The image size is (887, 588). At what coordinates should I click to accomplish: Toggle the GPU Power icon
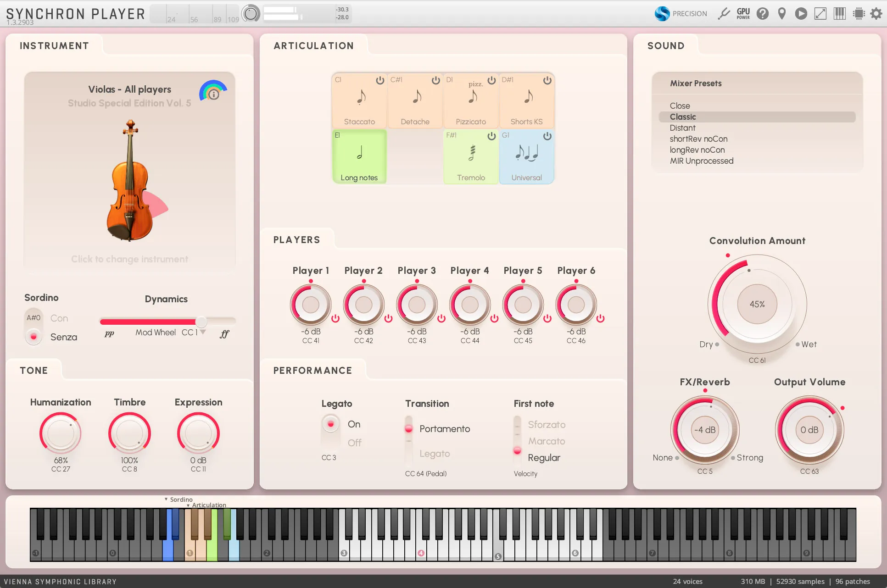[743, 14]
